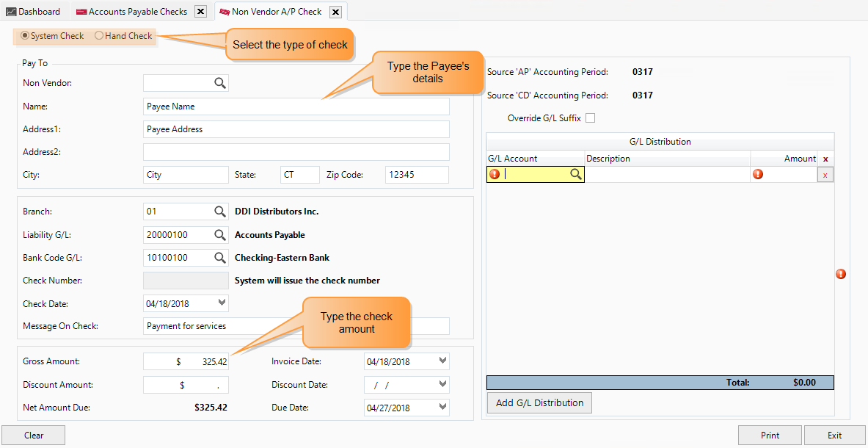The height and width of the screenshot is (448, 868).
Task: Expand the Check Date dropdown calendar
Action: (x=222, y=303)
